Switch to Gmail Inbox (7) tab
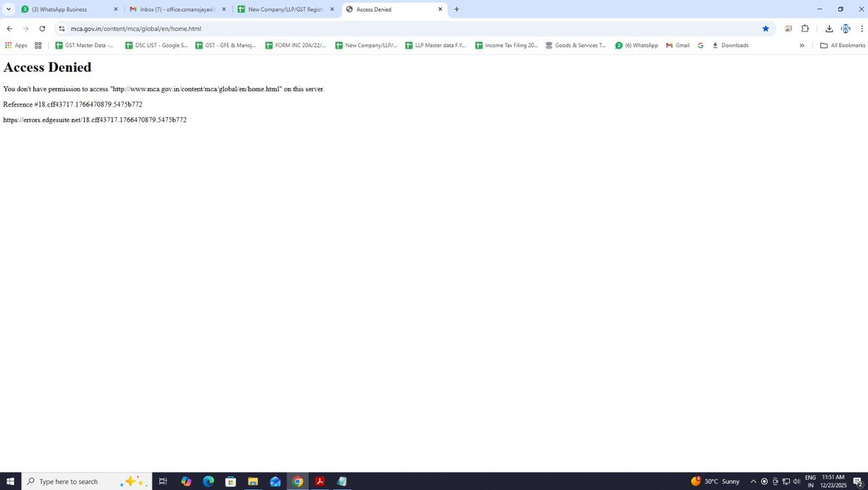868x490 pixels. click(x=178, y=9)
